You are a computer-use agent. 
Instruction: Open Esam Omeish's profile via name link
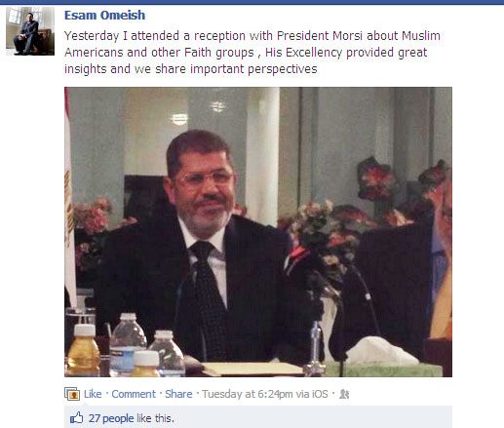[x=104, y=16]
